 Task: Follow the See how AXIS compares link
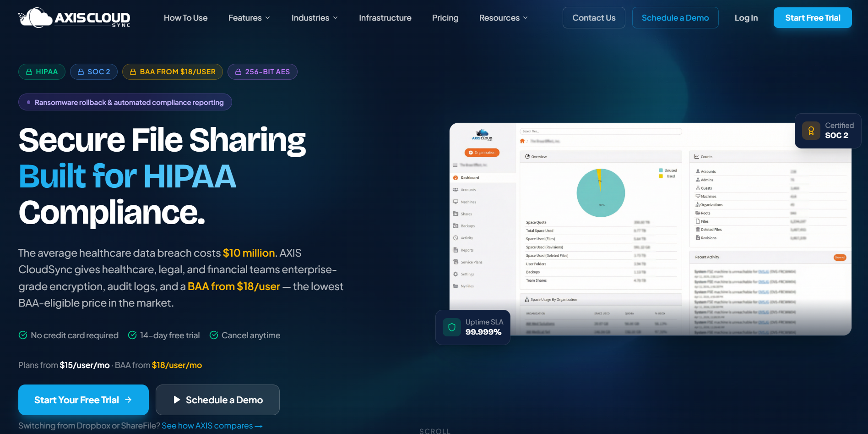212,426
